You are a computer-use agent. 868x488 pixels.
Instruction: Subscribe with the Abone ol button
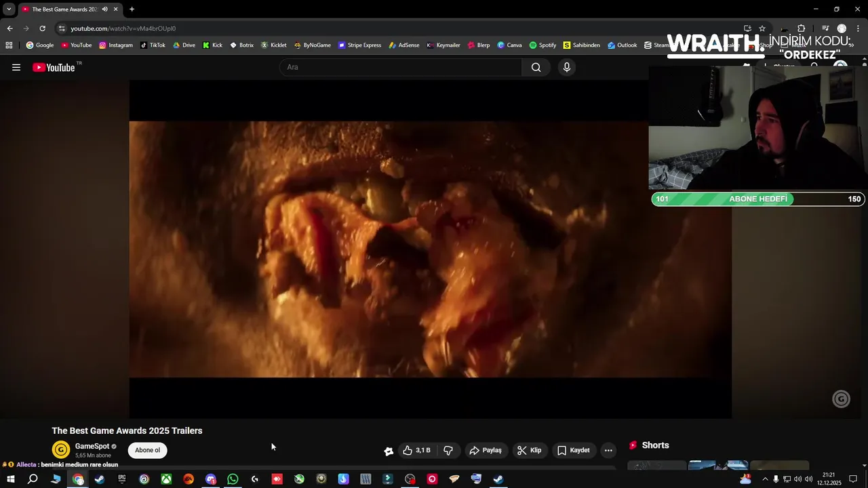click(147, 450)
